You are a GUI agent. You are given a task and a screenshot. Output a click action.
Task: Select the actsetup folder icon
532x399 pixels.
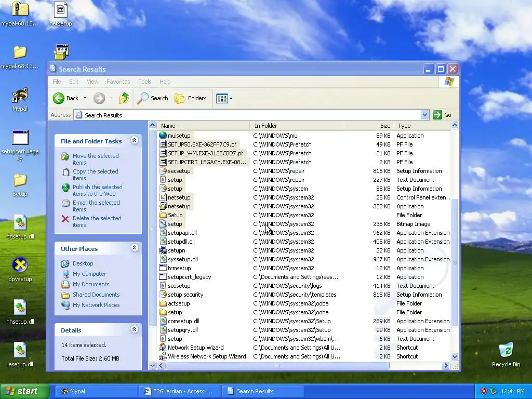pos(163,303)
